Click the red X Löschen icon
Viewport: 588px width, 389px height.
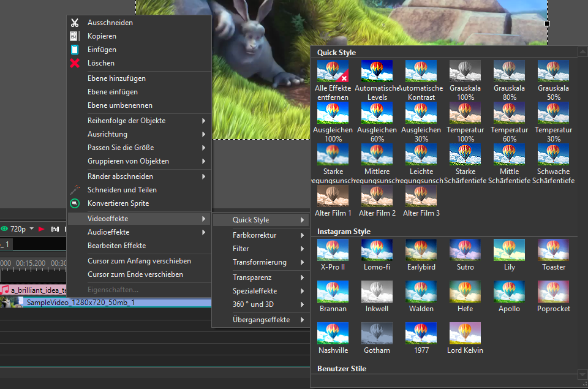coord(75,63)
